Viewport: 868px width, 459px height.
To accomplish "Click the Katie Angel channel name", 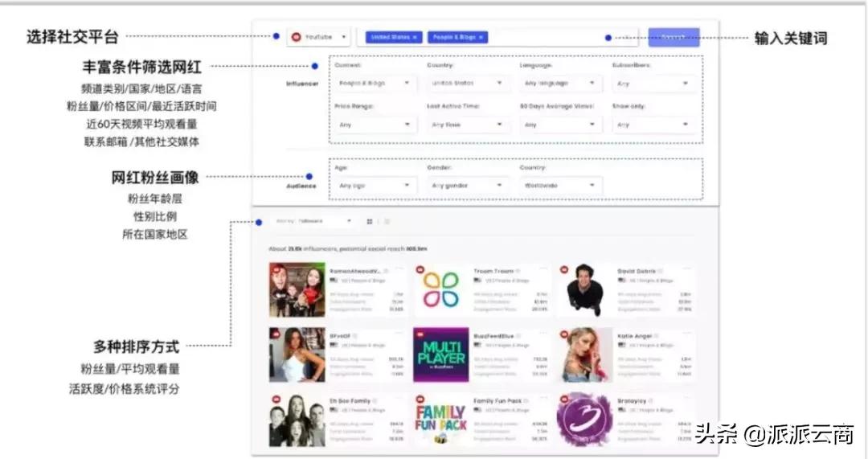I will (x=635, y=336).
